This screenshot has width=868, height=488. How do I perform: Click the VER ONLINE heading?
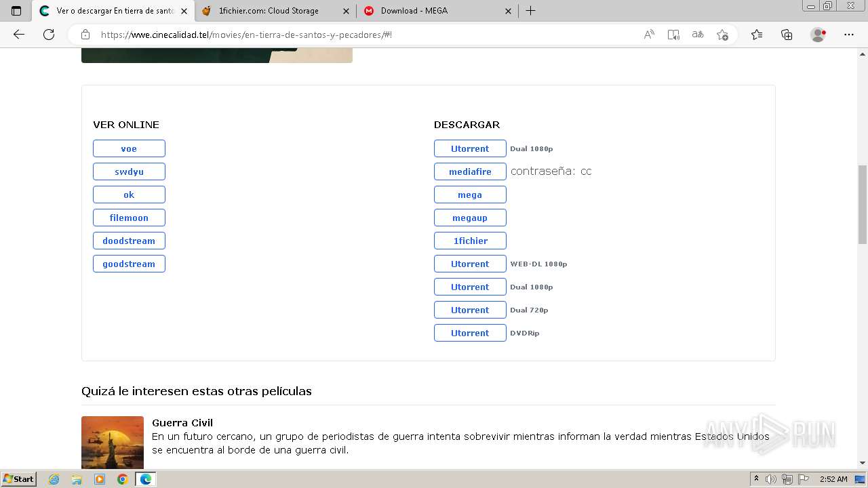tap(126, 125)
